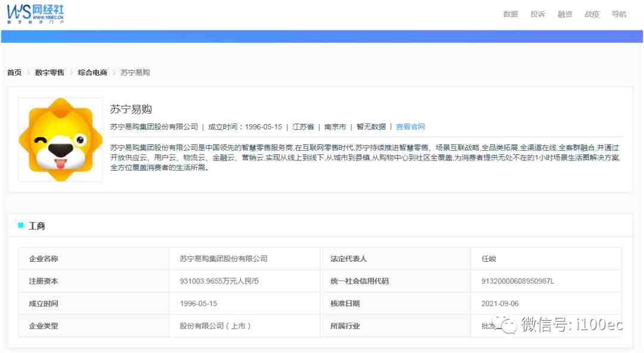
Task: Navigate to 综合电商 breadcrumb link
Action: pos(92,73)
